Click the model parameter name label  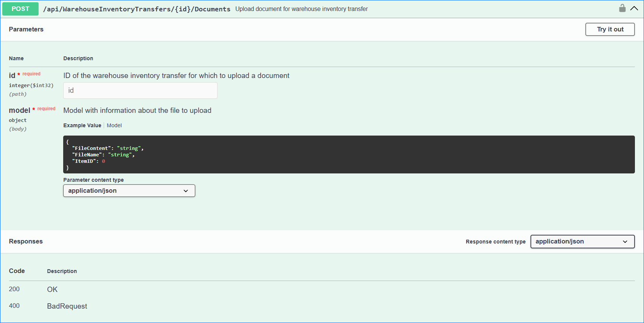(x=19, y=110)
